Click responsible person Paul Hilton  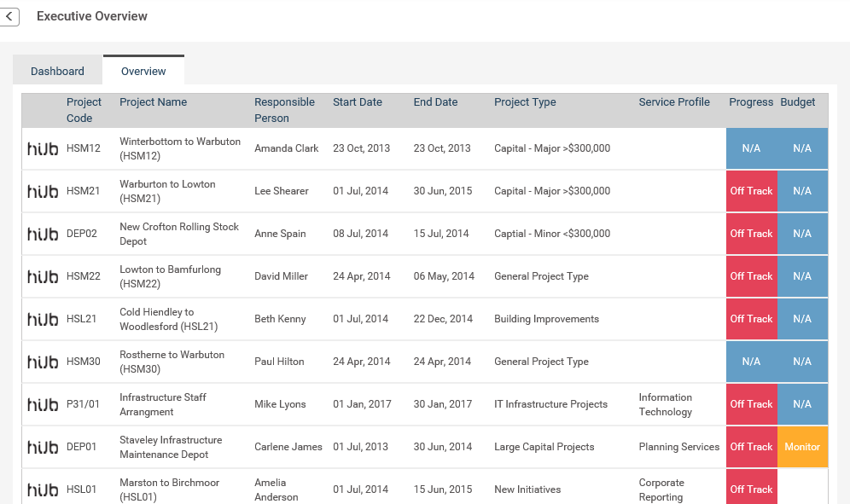pyautogui.click(x=279, y=362)
